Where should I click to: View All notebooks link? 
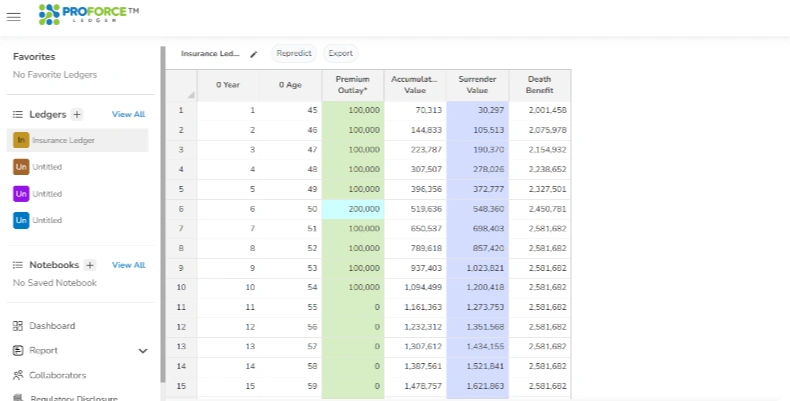click(x=128, y=265)
